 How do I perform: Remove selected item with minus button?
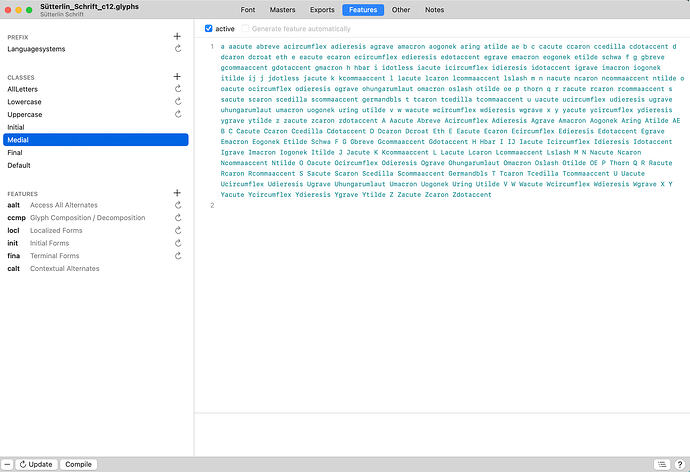click(x=7, y=465)
